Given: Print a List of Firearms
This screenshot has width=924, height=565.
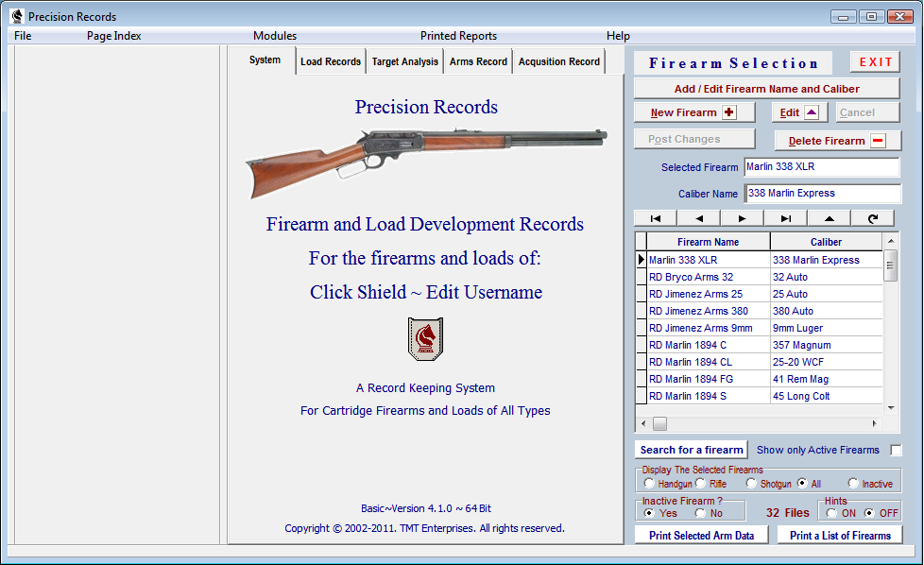Looking at the screenshot, I should point(840,536).
